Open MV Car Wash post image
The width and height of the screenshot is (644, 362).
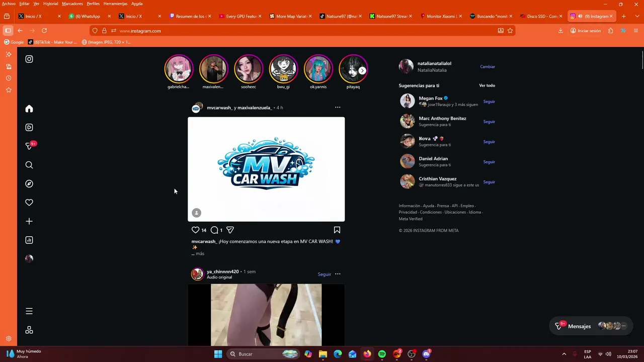coord(266,169)
